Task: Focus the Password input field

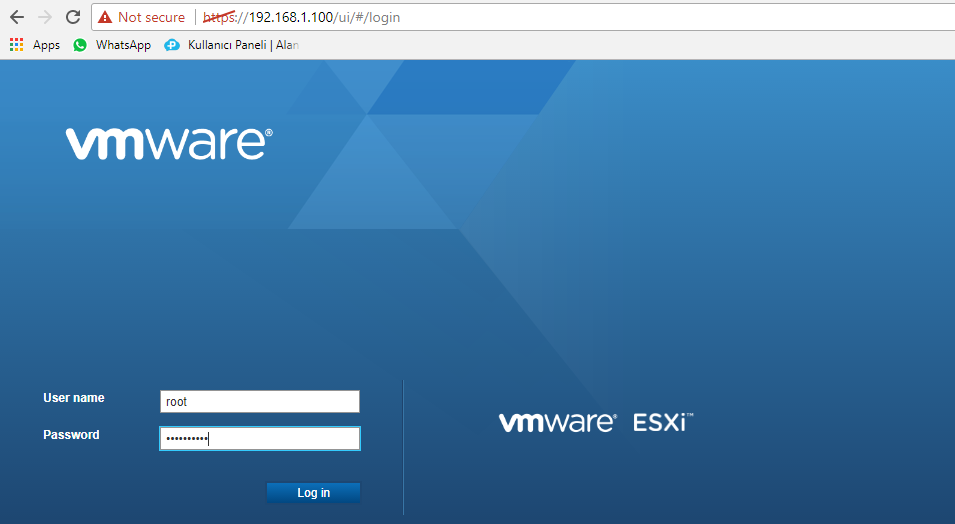Action: click(x=259, y=439)
